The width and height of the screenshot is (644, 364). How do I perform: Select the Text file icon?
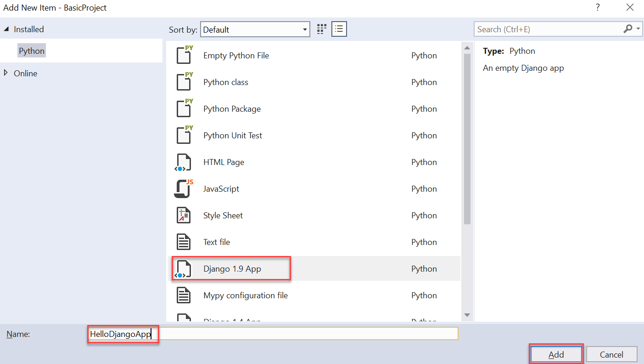(184, 242)
